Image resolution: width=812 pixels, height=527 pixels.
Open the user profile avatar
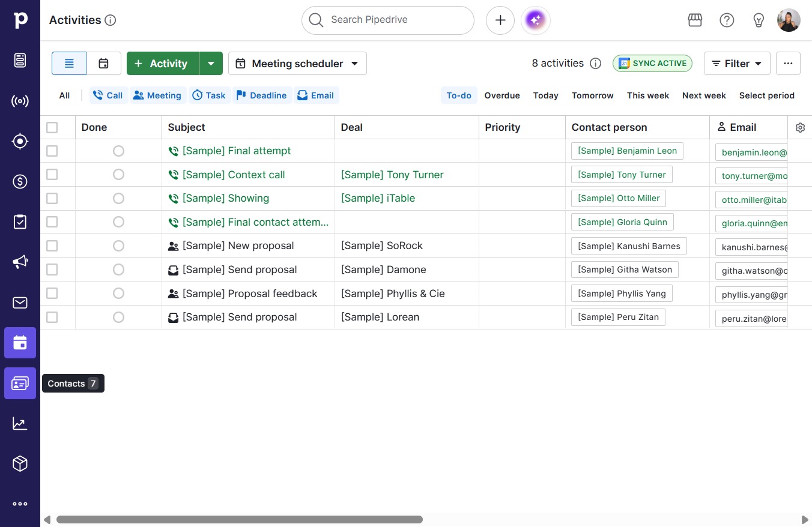tap(789, 20)
